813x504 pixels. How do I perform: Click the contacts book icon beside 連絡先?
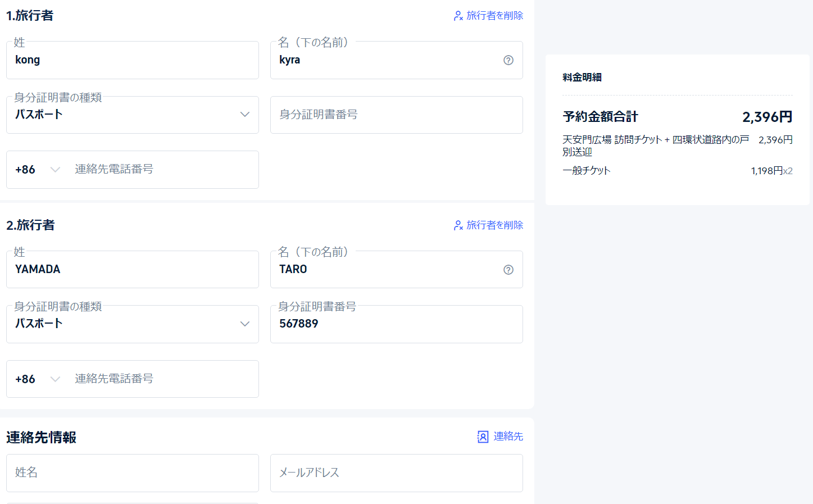[x=483, y=437]
